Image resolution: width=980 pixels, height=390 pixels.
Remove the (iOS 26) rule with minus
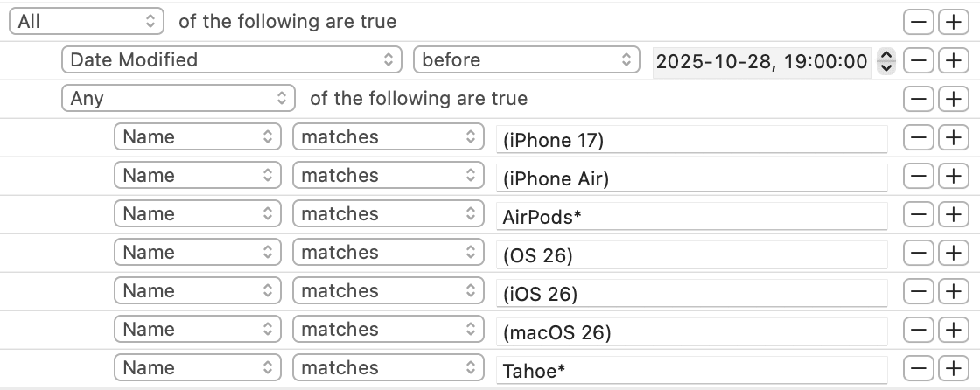[x=918, y=291]
